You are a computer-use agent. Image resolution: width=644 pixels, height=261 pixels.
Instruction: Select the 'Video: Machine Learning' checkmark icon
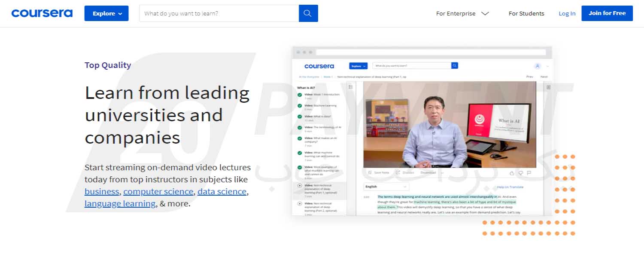coord(299,106)
